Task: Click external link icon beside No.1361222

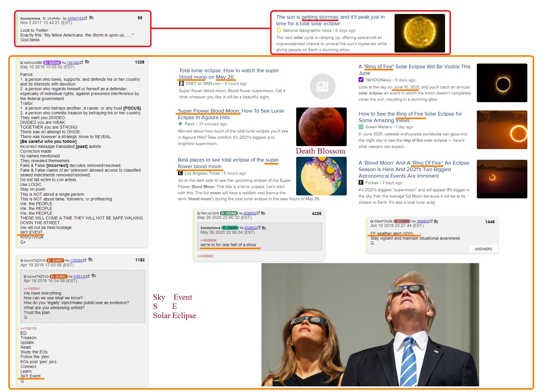Action: [81, 62]
